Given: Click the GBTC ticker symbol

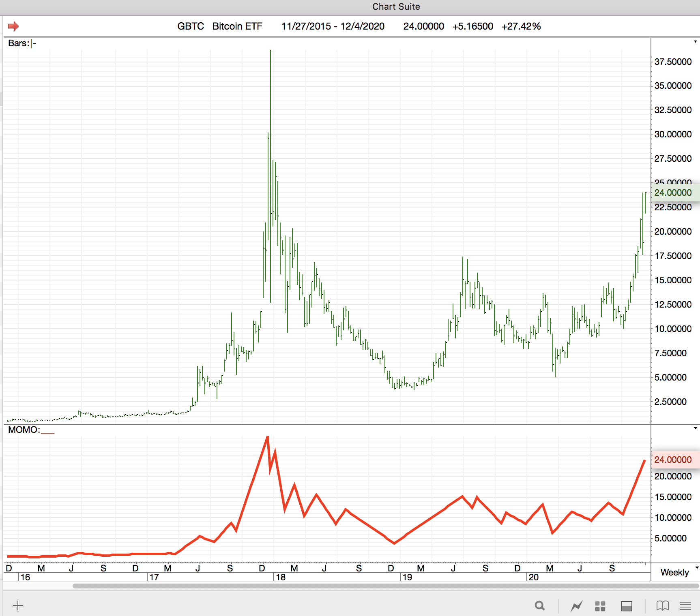Looking at the screenshot, I should 191,26.
